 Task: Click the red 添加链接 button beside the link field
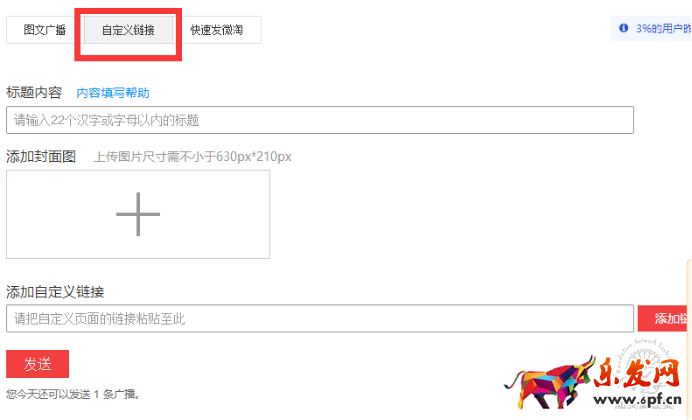[x=664, y=319]
